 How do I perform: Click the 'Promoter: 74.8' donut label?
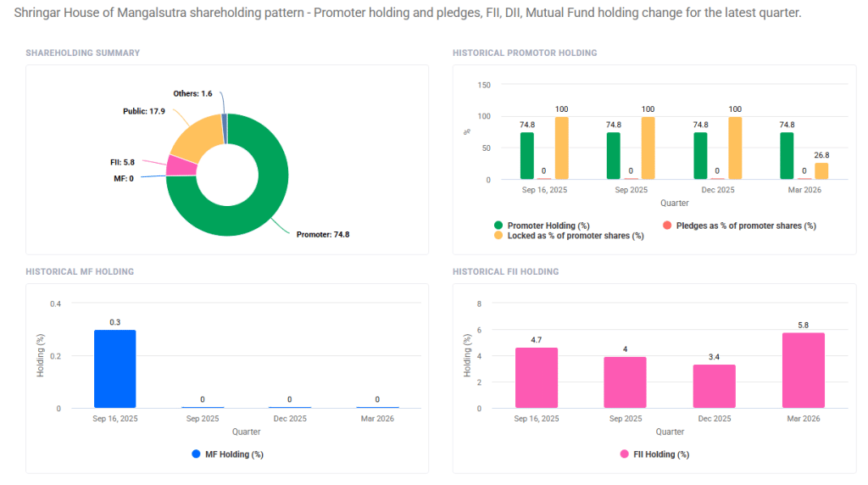tap(322, 234)
